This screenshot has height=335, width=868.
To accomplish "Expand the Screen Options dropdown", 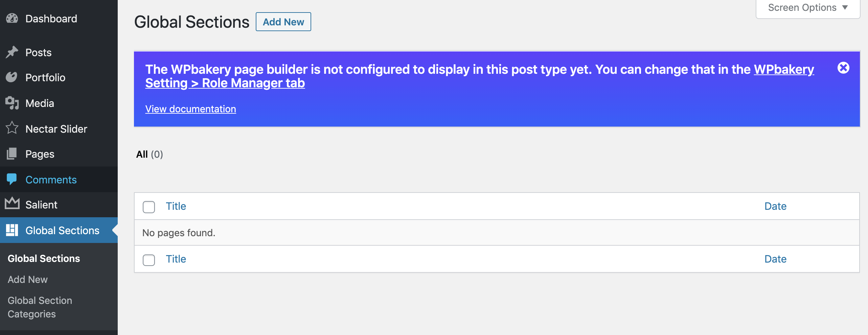I will 808,8.
